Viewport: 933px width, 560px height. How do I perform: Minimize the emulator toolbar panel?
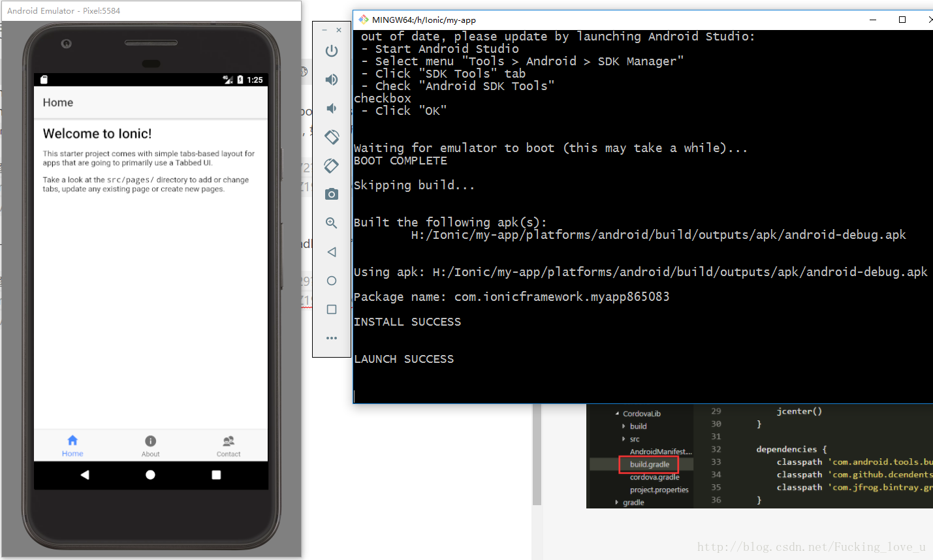click(x=324, y=30)
